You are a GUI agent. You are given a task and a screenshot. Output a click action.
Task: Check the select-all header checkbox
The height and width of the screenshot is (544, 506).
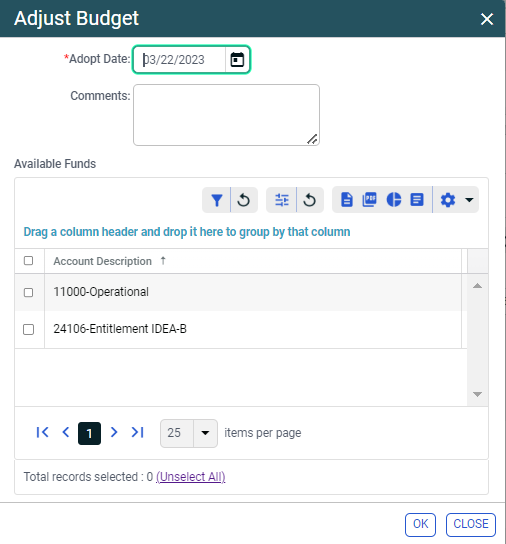point(28,261)
